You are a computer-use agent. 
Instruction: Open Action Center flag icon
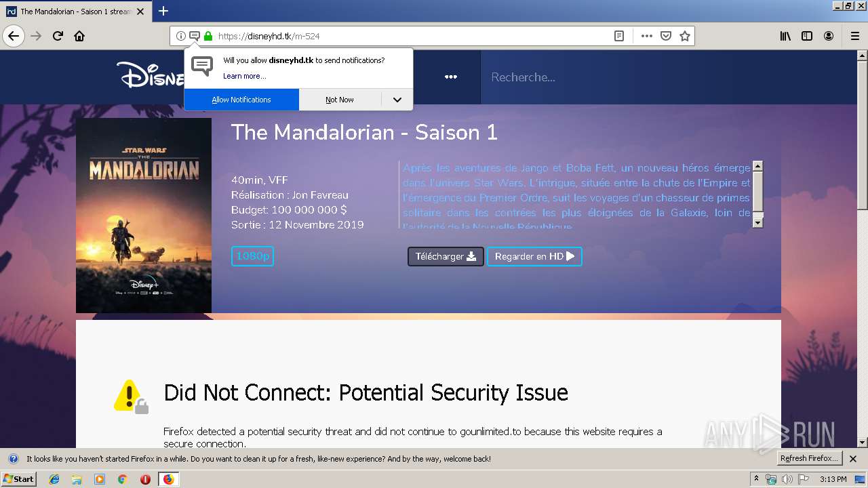(x=804, y=479)
